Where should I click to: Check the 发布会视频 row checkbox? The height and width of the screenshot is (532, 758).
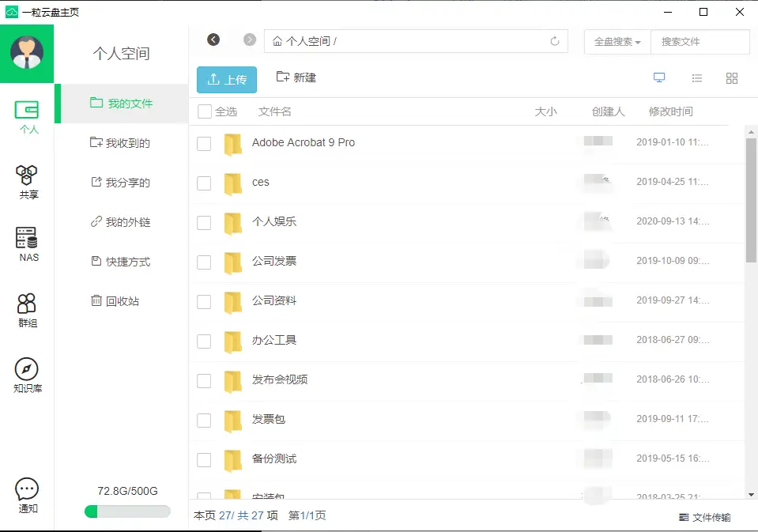[204, 382]
